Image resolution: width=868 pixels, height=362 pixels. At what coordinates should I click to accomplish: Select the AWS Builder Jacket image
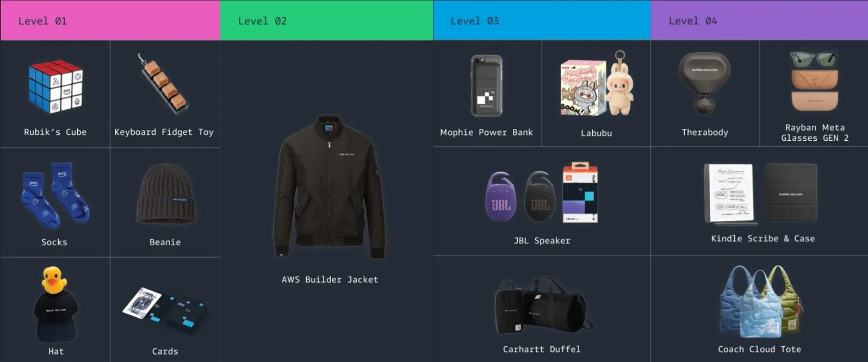(x=329, y=186)
